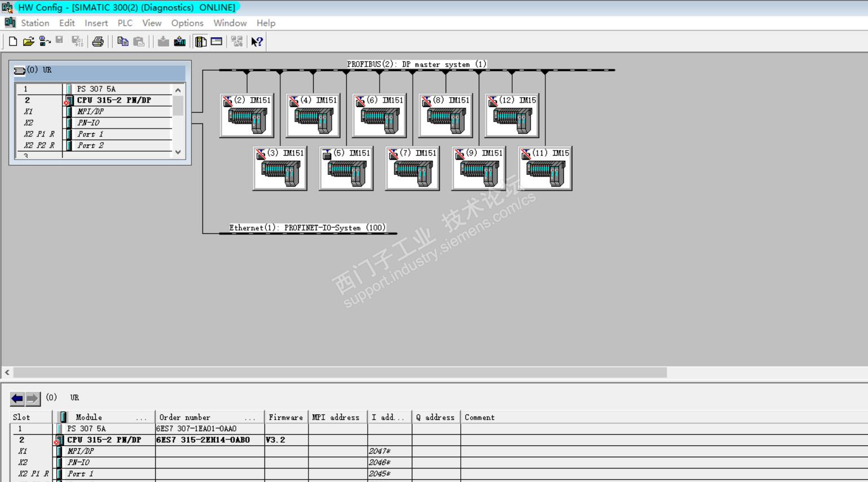Select the (11) IM15 station icon

pos(545,169)
